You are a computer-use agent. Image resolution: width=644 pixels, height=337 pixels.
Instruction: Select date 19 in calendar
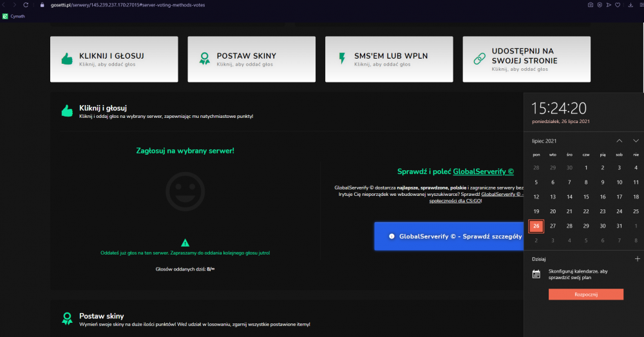tap(536, 211)
